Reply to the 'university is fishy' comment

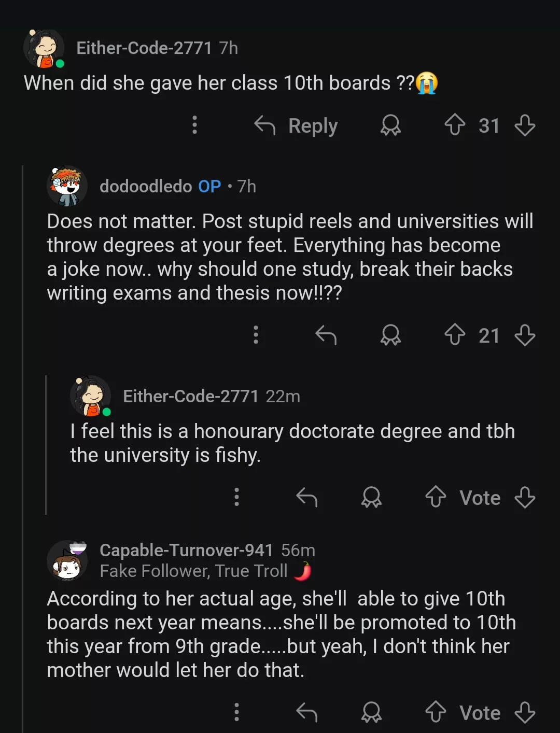point(306,497)
